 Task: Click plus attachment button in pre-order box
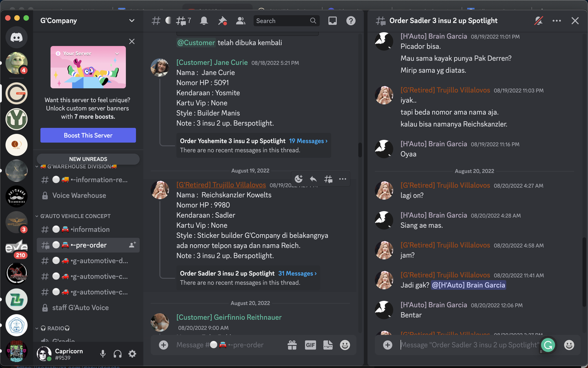tap(164, 345)
